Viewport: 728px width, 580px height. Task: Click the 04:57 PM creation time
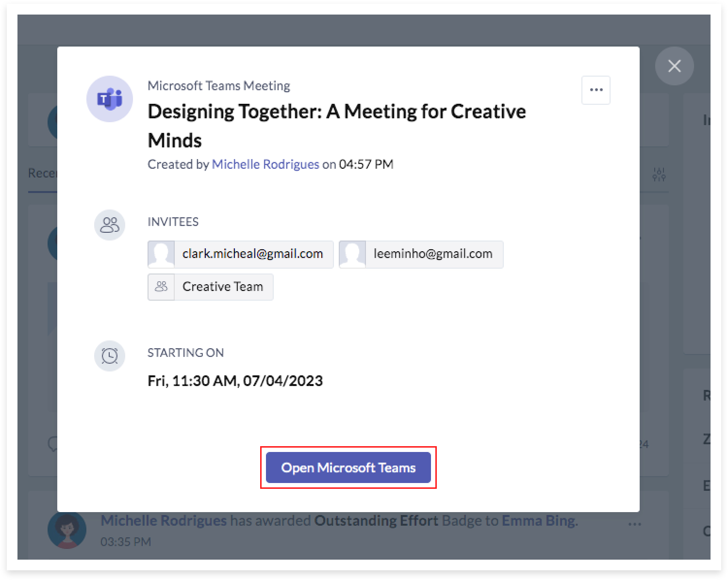tap(366, 164)
